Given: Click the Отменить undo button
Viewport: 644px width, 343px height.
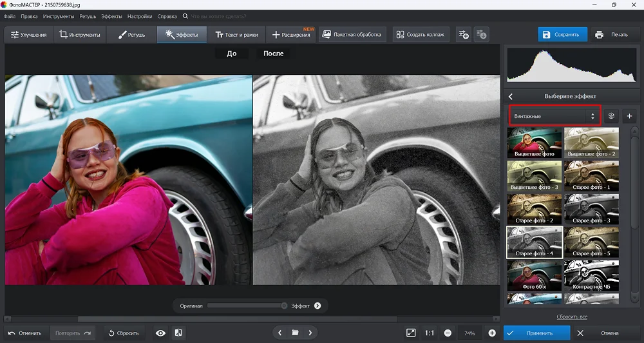Looking at the screenshot, I should tap(25, 333).
